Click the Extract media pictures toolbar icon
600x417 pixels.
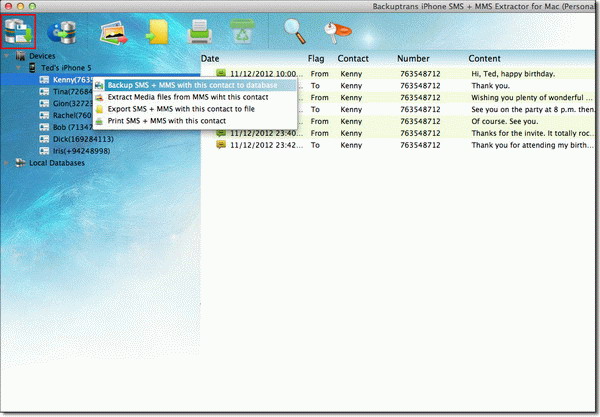coord(114,33)
